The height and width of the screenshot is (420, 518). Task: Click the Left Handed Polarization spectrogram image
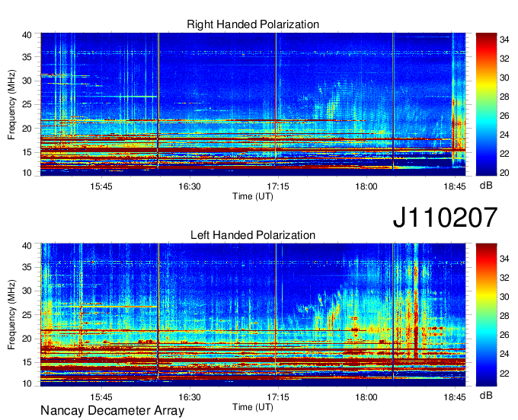(253, 315)
